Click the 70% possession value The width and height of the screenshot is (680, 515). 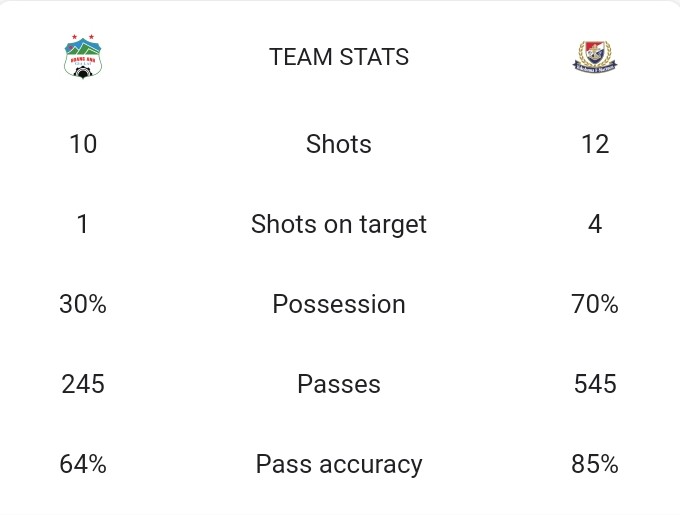pyautogui.click(x=595, y=304)
